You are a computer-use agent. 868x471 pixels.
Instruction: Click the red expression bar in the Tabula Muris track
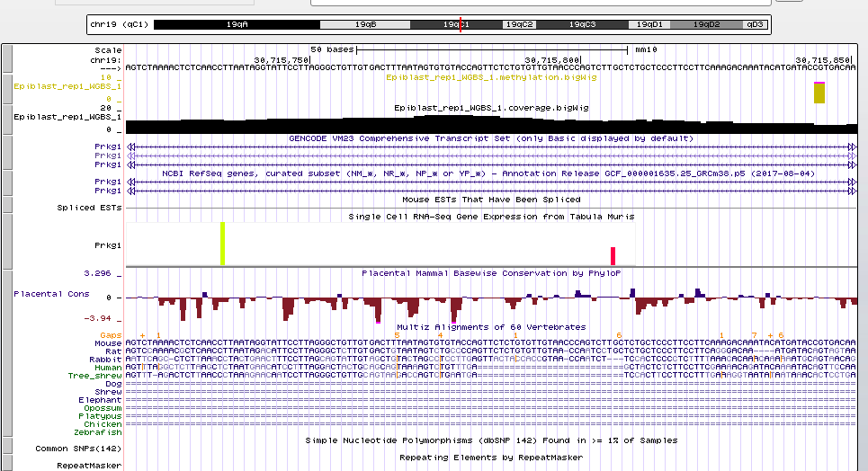coord(613,256)
